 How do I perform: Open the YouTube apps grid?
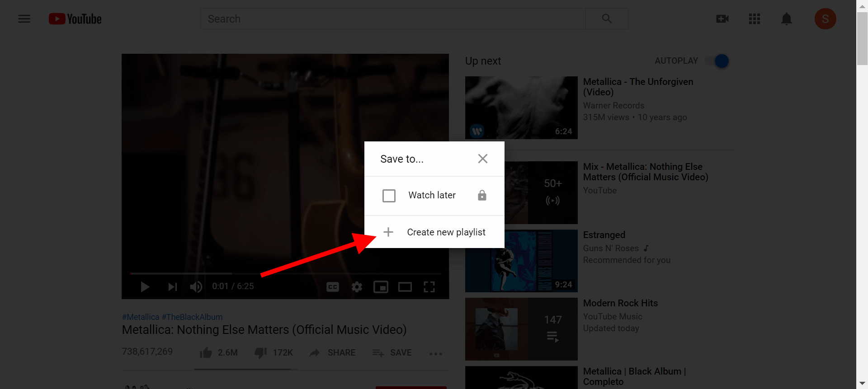[755, 19]
